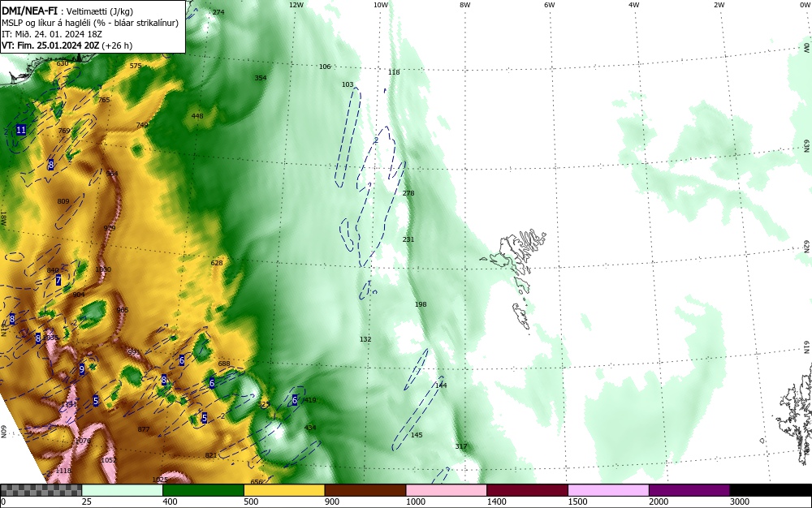The height and width of the screenshot is (508, 812).
Task: Click the legend scale label 1400
Action: click(497, 502)
